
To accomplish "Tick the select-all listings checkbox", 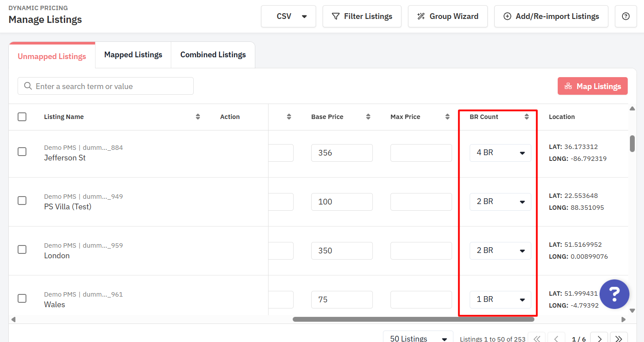I will tap(22, 117).
